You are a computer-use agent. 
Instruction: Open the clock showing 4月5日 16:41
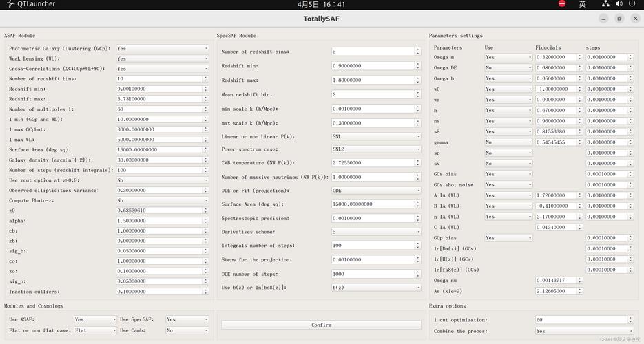click(x=321, y=5)
